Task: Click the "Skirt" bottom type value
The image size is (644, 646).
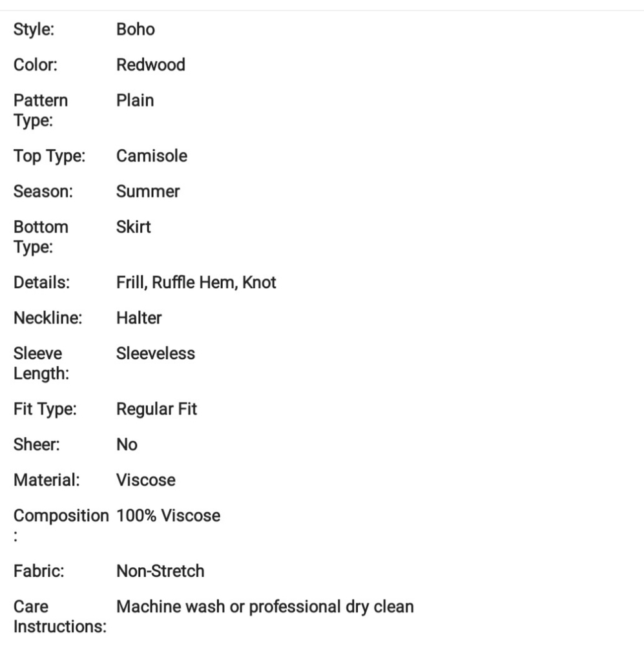Action: pos(133,227)
